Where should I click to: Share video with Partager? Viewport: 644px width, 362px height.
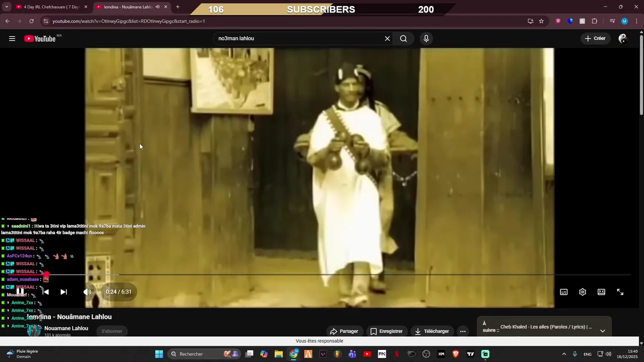click(x=344, y=331)
